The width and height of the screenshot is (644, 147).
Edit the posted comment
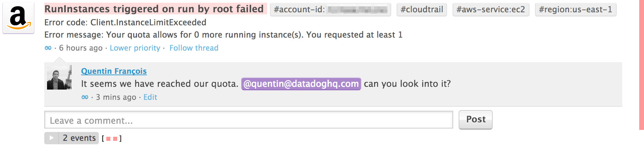tap(150, 97)
